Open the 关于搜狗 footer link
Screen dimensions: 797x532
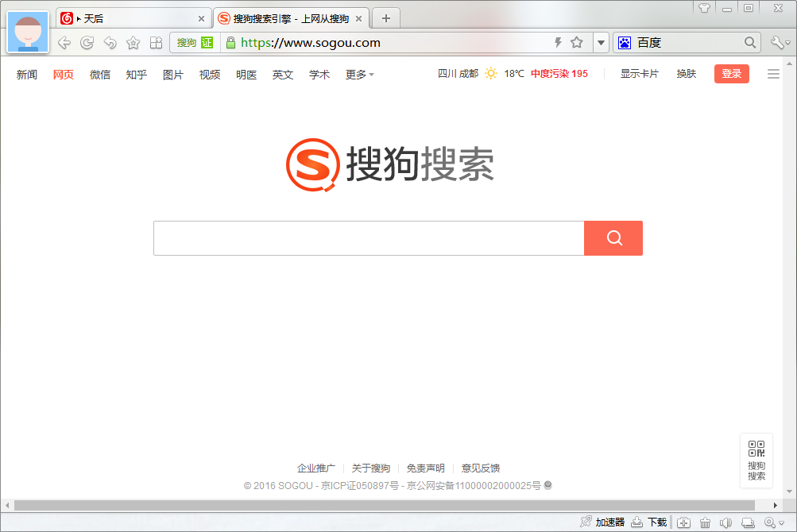(371, 468)
